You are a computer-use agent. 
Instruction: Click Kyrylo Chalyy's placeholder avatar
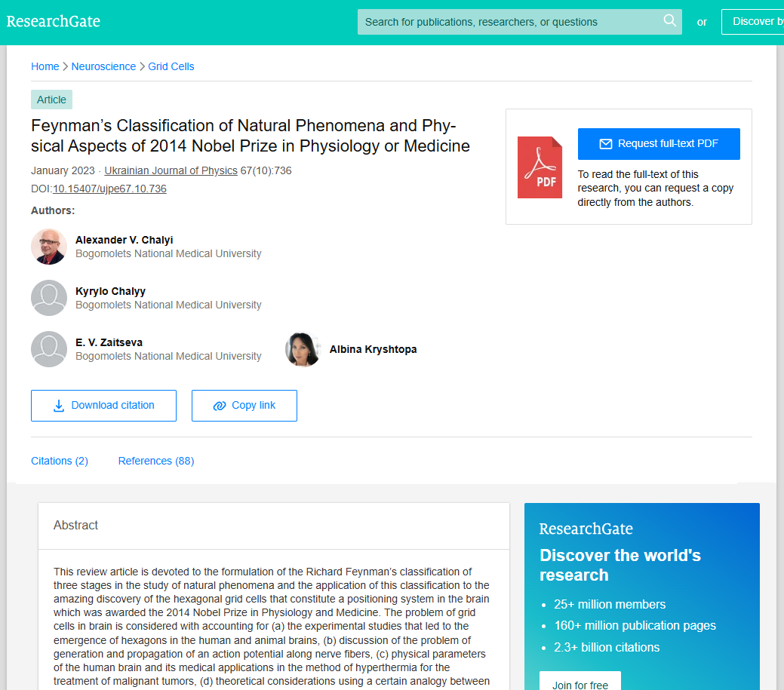(49, 298)
